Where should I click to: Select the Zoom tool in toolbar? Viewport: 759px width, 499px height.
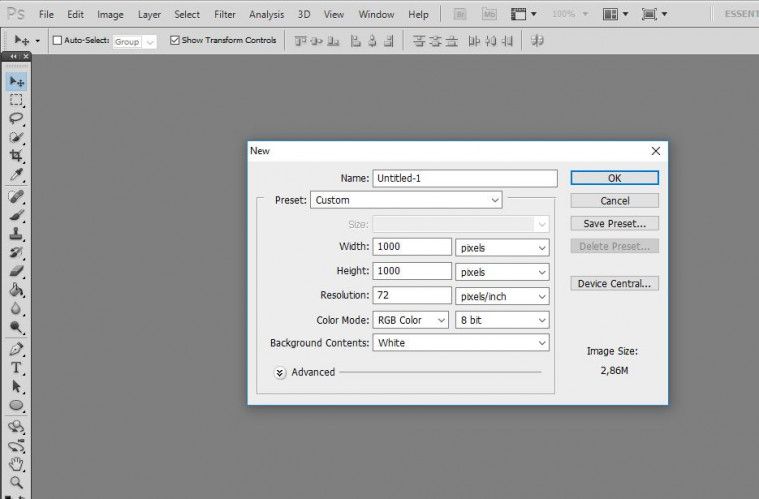(x=17, y=483)
